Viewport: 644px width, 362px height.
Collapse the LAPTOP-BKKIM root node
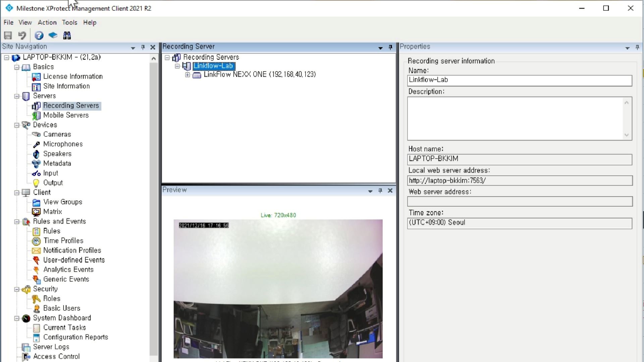6,58
